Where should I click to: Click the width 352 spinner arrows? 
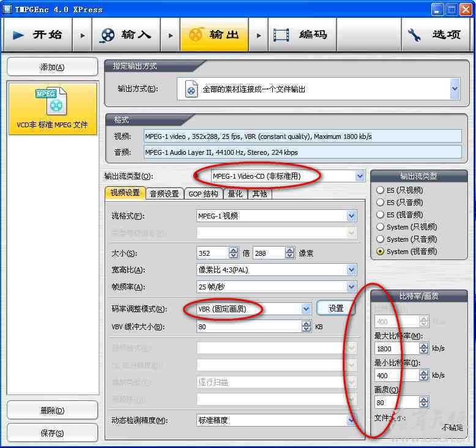(234, 253)
